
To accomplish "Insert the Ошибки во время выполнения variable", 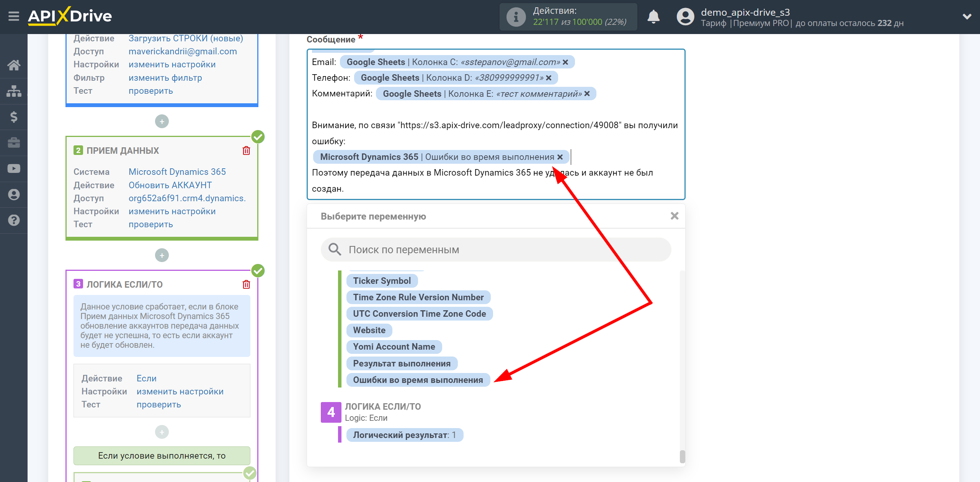I will point(418,380).
